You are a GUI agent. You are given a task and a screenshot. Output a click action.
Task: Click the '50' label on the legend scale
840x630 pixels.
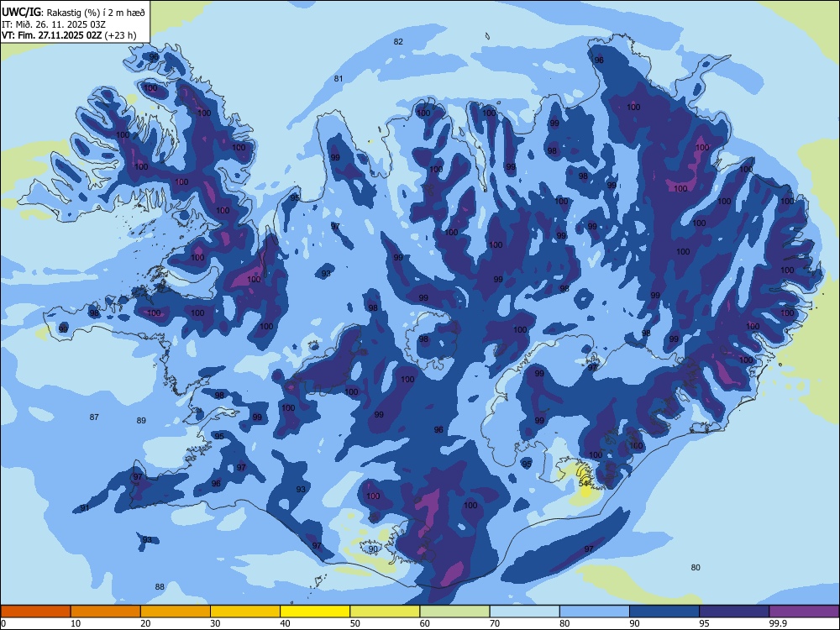[355, 623]
